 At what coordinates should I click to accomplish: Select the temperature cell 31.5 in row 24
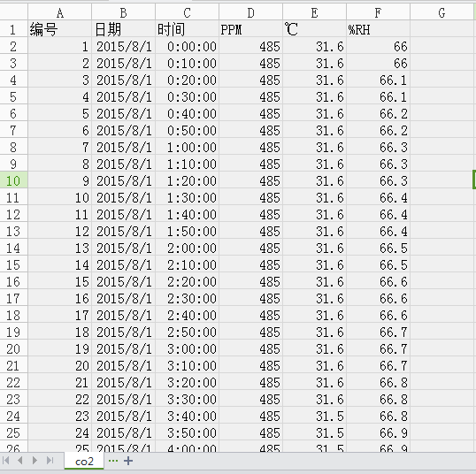pos(314,416)
